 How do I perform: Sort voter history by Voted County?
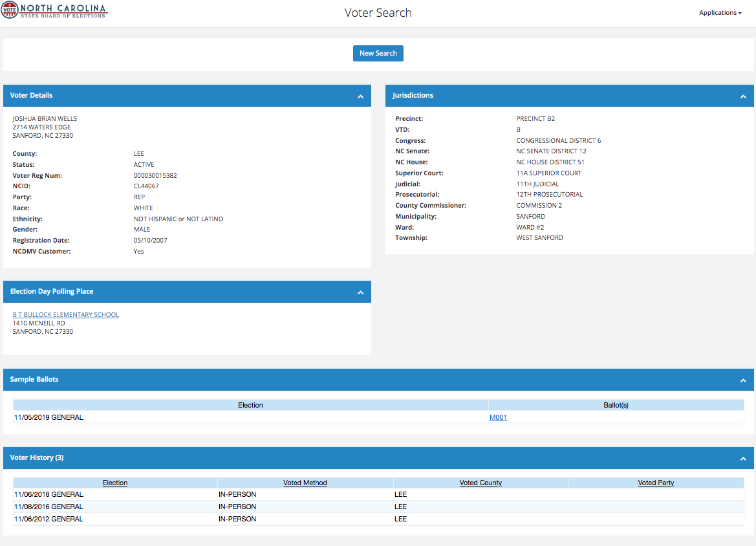point(481,483)
